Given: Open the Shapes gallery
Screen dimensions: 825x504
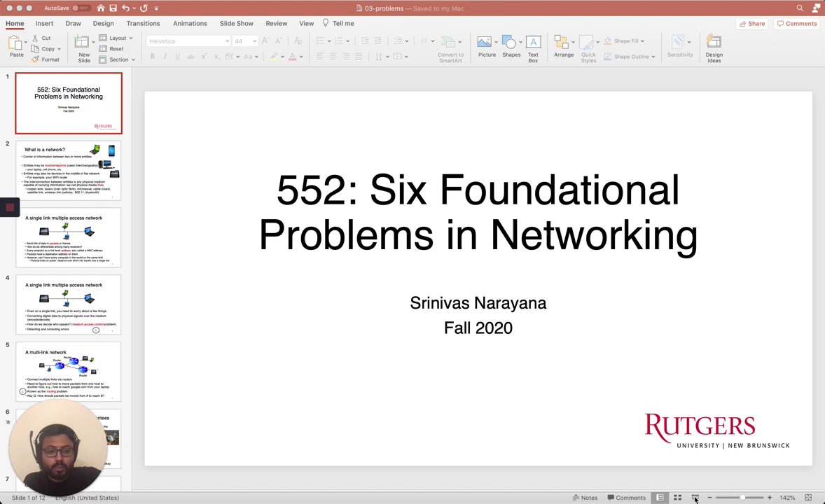Looking at the screenshot, I should pyautogui.click(x=511, y=46).
